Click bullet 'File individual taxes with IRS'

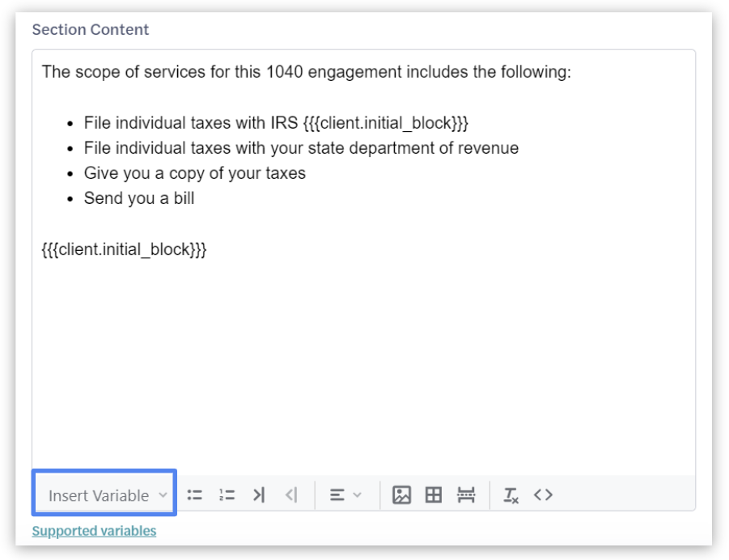276,123
